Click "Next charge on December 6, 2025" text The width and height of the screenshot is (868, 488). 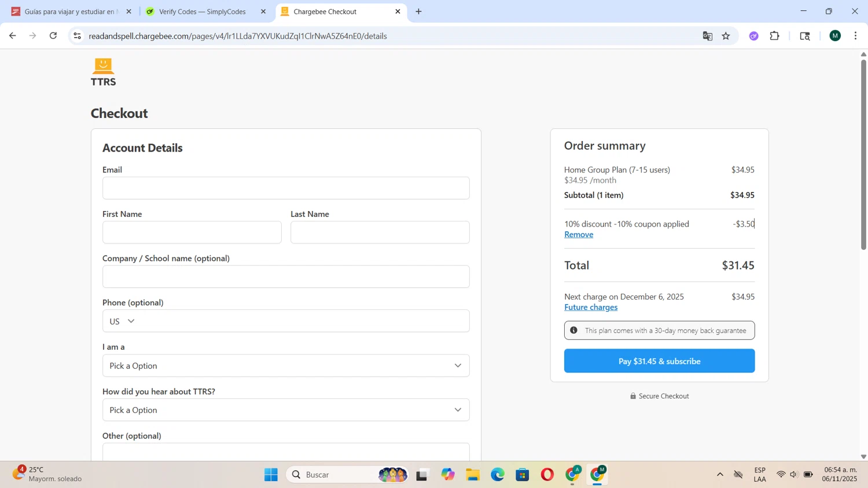point(624,297)
